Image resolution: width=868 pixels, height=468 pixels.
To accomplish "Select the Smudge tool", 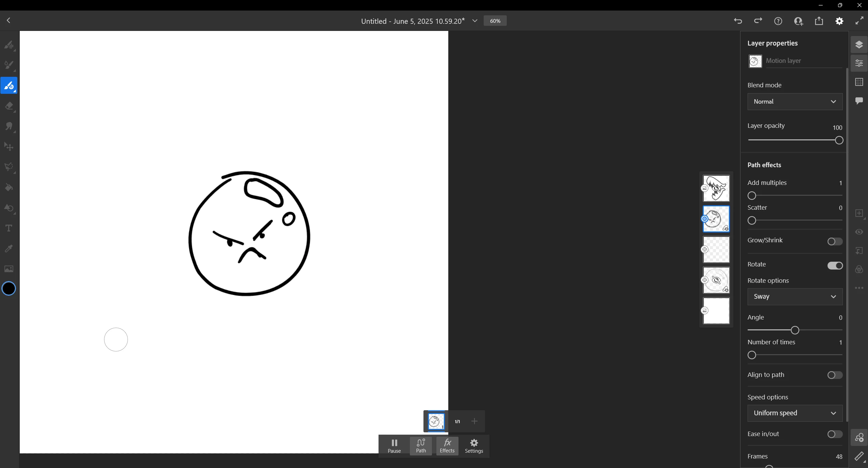I will click(x=9, y=126).
